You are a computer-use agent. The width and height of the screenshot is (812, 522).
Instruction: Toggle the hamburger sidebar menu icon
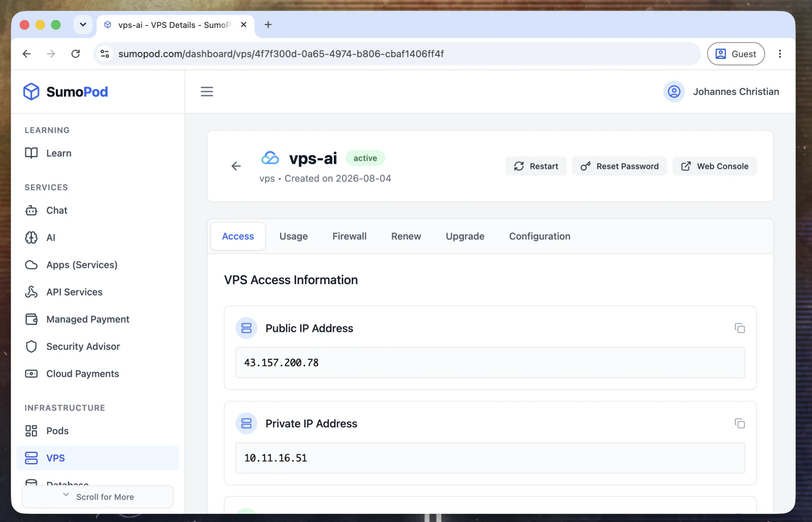point(207,92)
